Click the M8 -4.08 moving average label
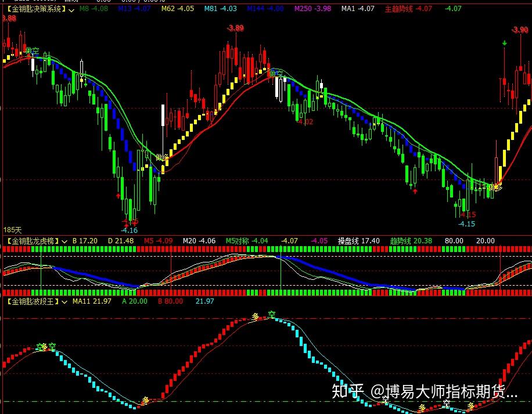 pos(94,9)
